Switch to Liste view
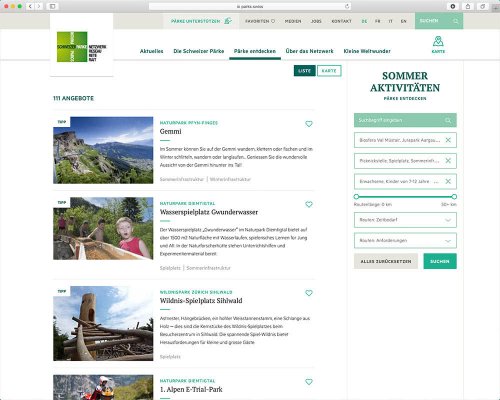 305,71
